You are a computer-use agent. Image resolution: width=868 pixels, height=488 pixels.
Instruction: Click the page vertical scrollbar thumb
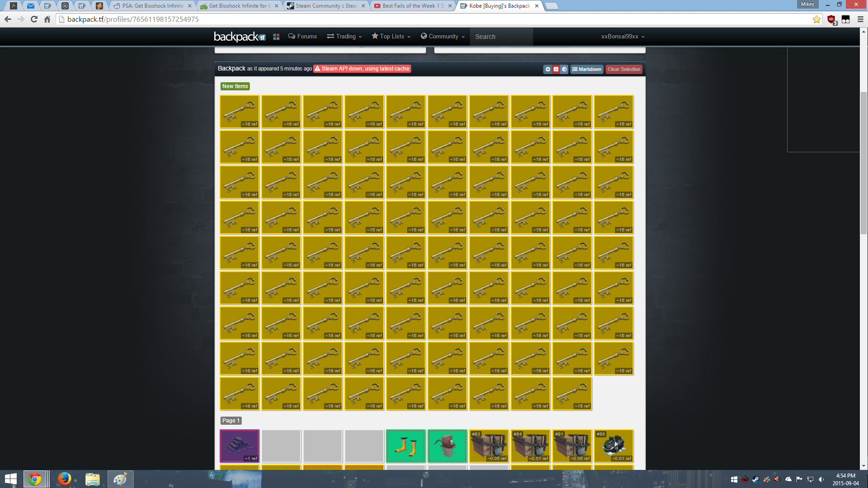tap(863, 163)
